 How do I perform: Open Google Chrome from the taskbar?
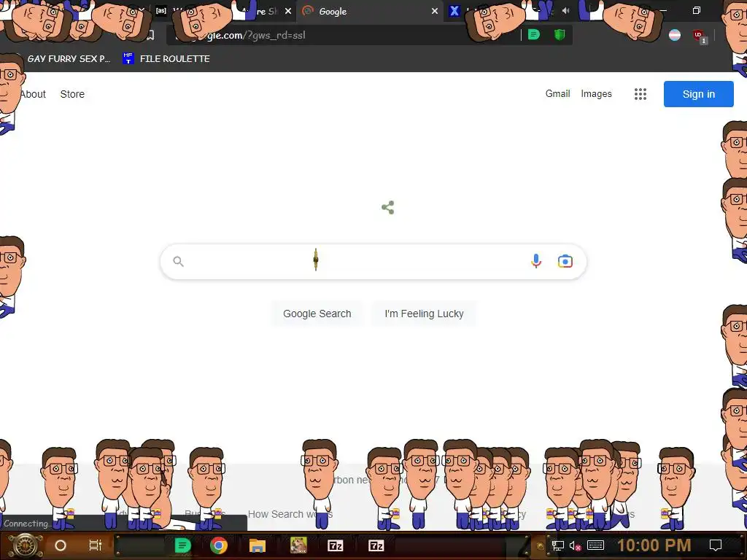(x=219, y=545)
